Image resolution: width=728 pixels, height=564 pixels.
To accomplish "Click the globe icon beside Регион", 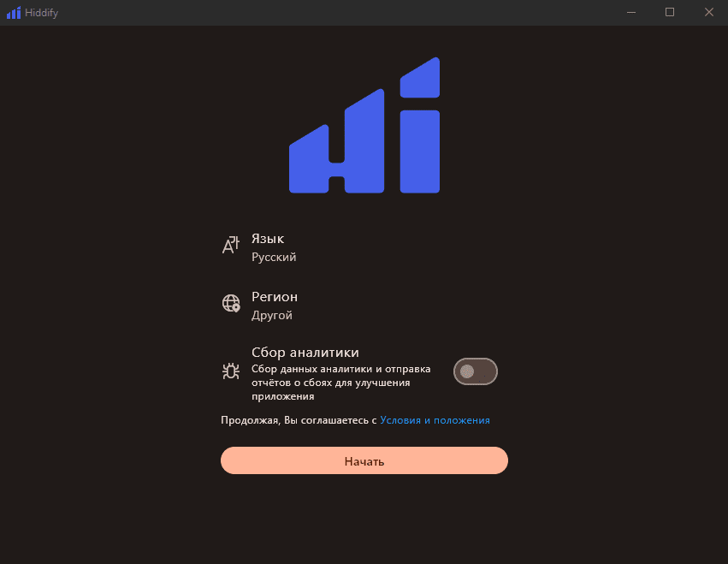I will pyautogui.click(x=231, y=303).
